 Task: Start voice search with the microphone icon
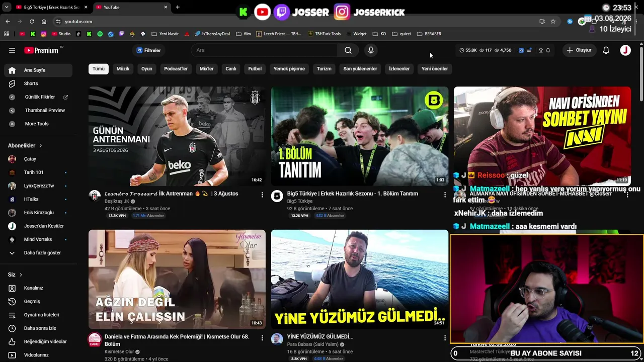coord(371,50)
